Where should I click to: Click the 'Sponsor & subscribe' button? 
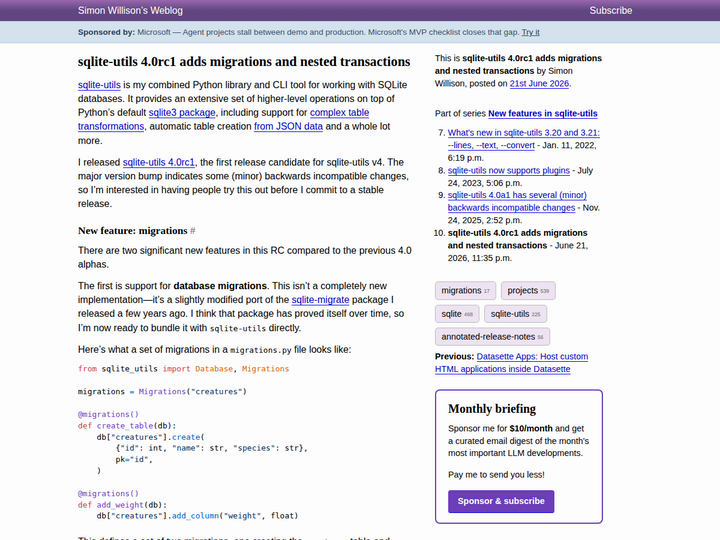501,501
